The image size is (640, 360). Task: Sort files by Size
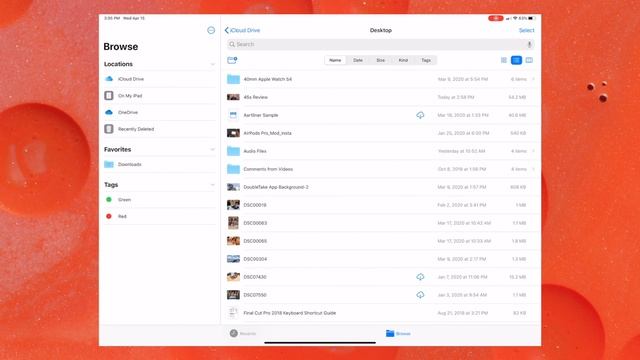point(380,60)
